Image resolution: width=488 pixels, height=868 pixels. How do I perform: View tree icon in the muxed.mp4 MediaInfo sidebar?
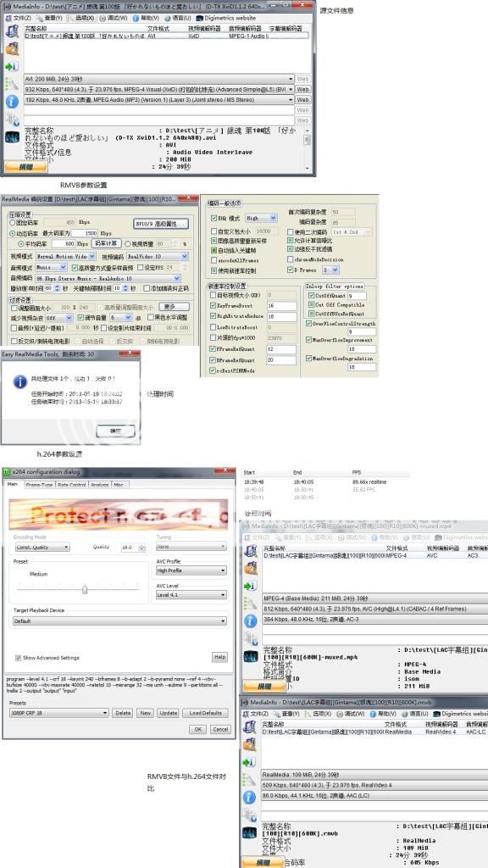(251, 604)
